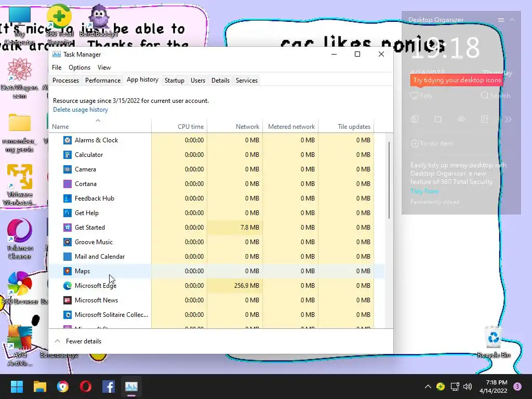Switch to the Details tab
Viewport: 532px width, 399px height.
(220, 81)
